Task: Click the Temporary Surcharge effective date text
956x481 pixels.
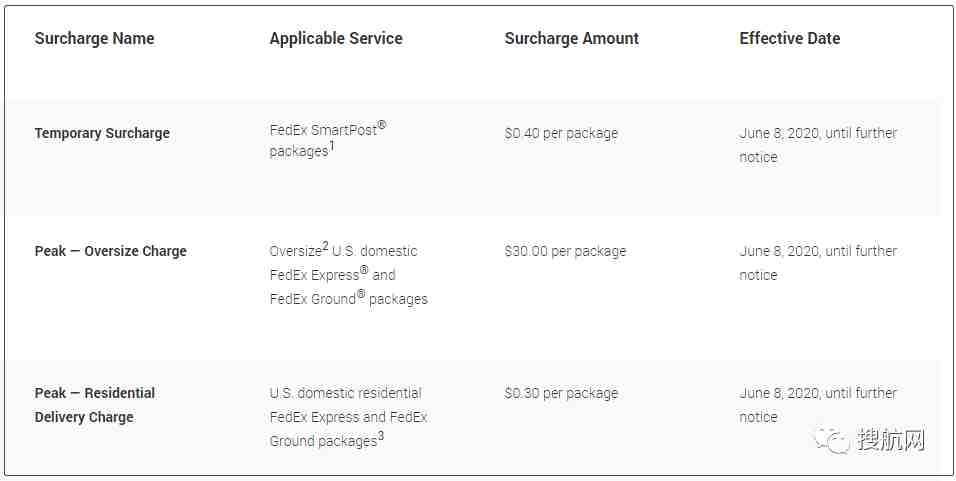Action: pos(818,145)
